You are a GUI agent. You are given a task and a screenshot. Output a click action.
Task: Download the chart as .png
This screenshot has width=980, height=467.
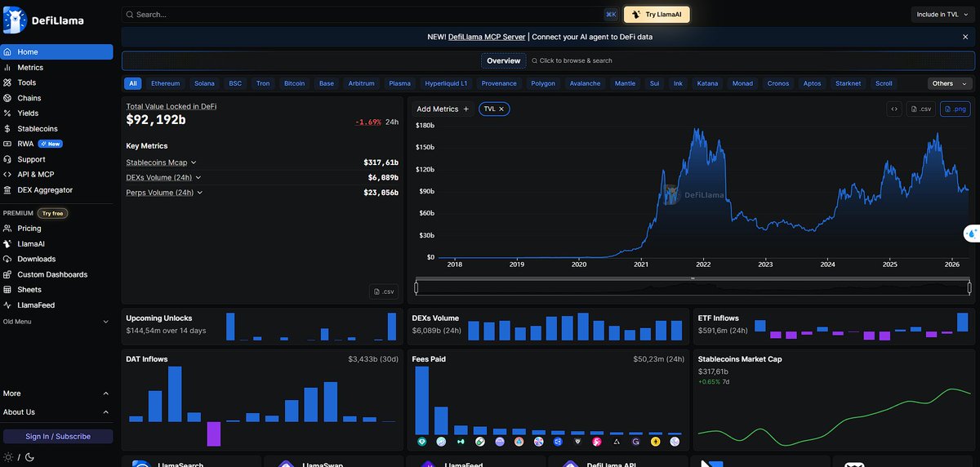955,109
